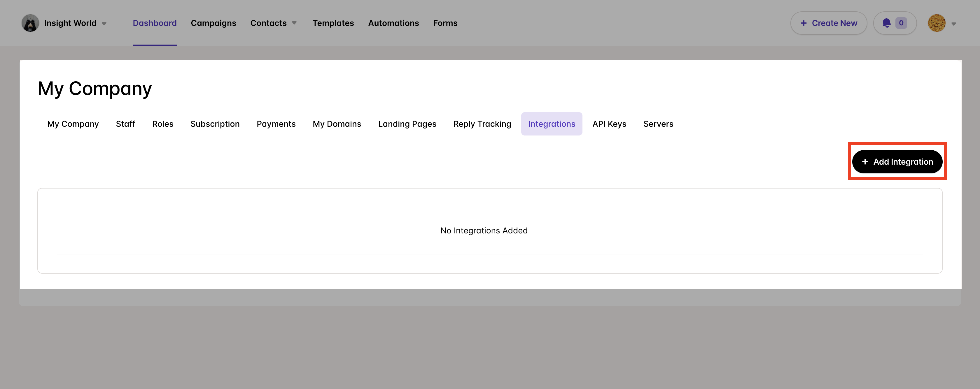Open the Forms page
Image resolution: width=980 pixels, height=389 pixels.
[x=445, y=23]
